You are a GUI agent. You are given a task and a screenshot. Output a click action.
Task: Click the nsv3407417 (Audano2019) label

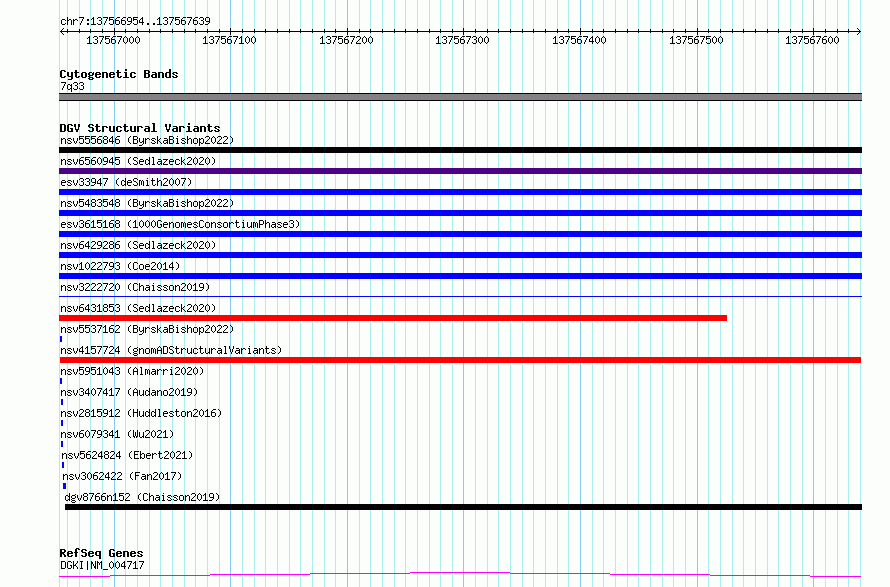point(129,392)
